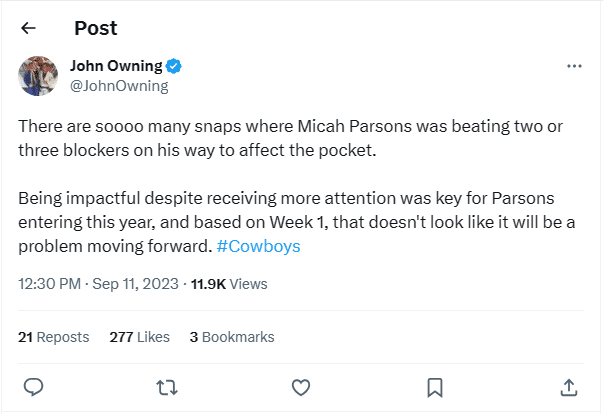
Task: Bookmark the post with bookmark icon
Action: (x=435, y=386)
